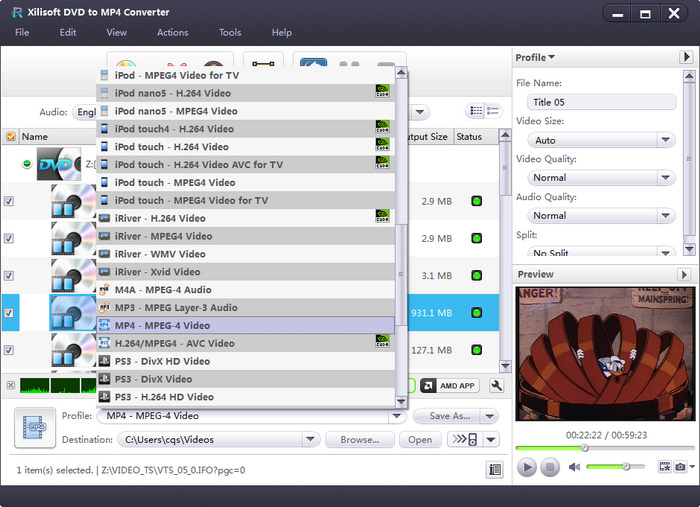Click down arrow of profile list scrollbar
The height and width of the screenshot is (507, 700).
pos(401,402)
